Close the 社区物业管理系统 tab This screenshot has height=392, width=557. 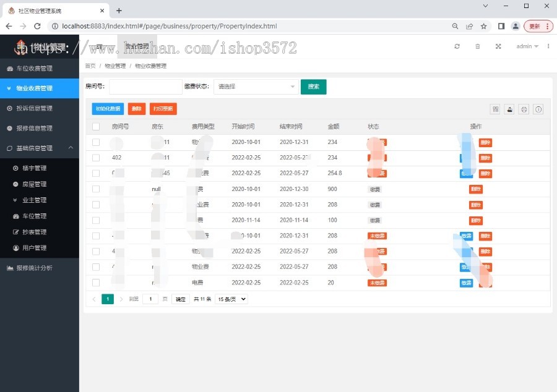tap(102, 11)
